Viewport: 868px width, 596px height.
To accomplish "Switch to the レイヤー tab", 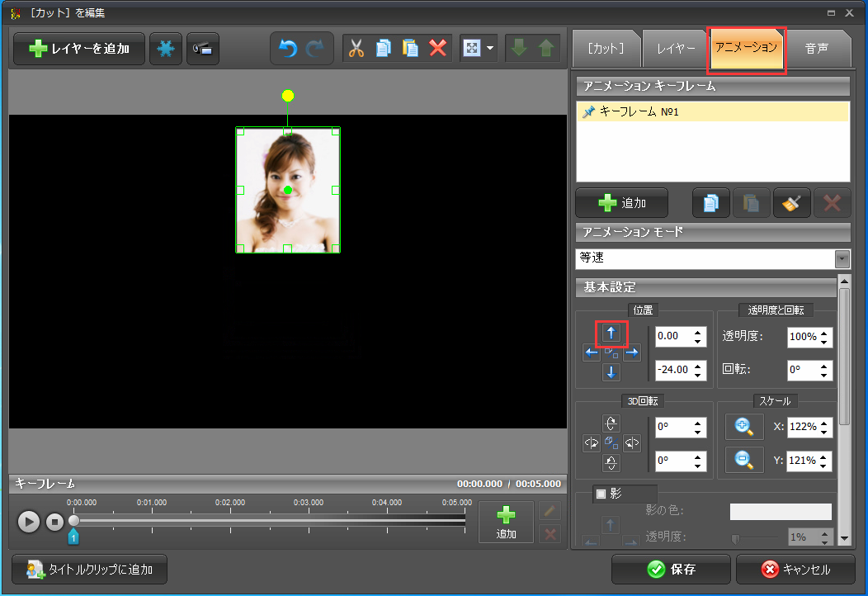I will pos(676,50).
